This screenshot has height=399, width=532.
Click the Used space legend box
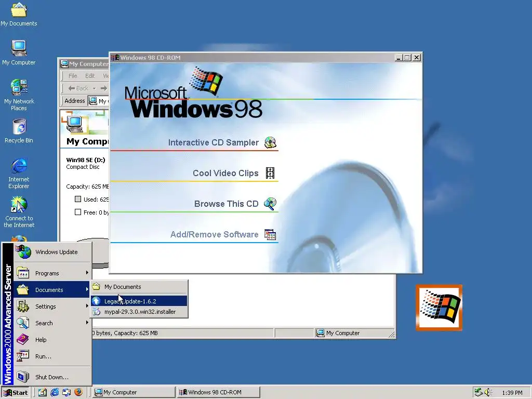[x=78, y=199]
